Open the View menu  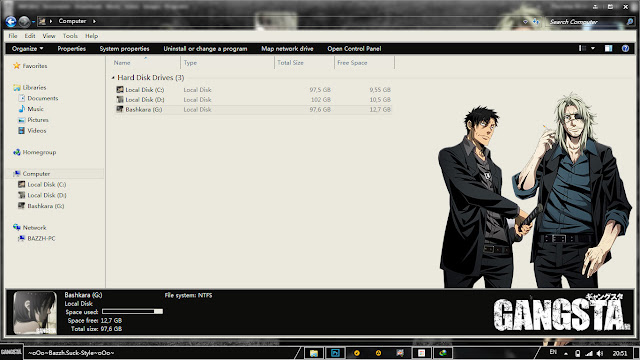click(x=49, y=36)
